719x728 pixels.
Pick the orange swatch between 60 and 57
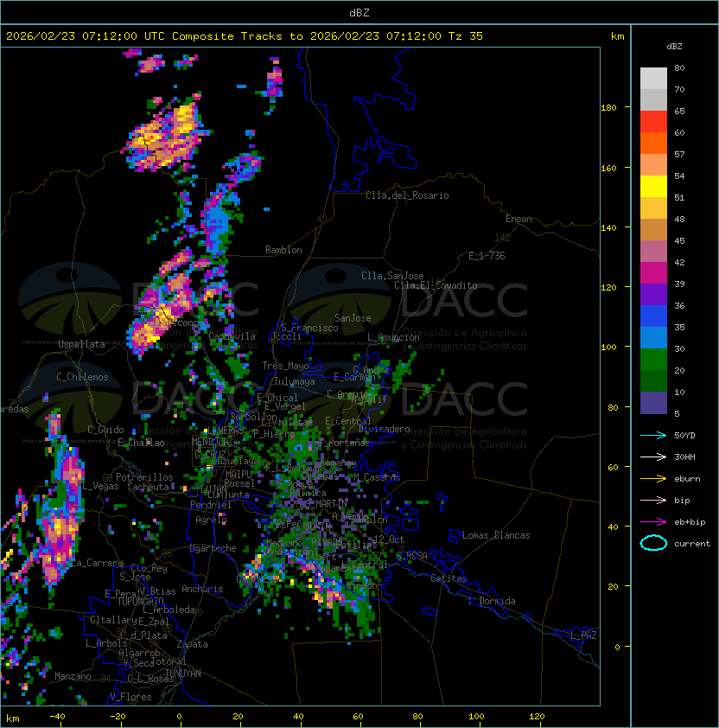click(653, 143)
